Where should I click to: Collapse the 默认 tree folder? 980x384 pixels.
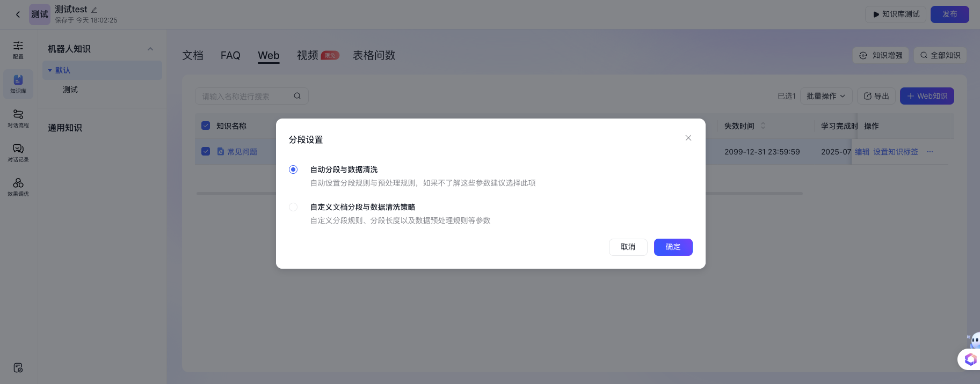coord(50,70)
